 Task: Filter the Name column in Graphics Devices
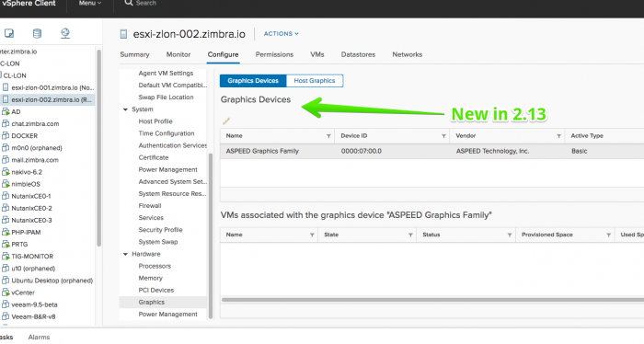(328, 136)
